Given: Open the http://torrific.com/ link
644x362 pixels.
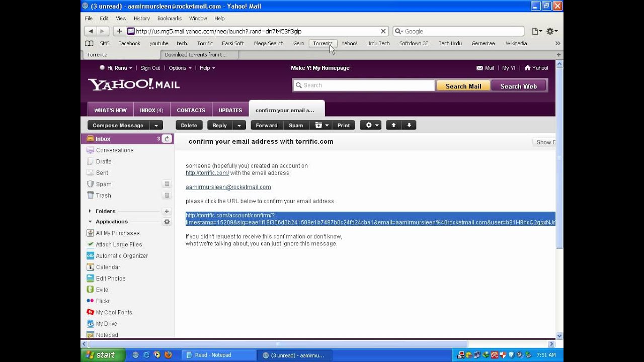Looking at the screenshot, I should [207, 173].
